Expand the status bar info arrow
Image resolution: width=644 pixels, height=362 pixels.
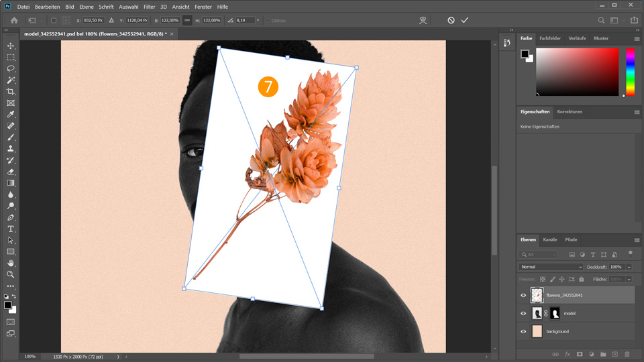pyautogui.click(x=118, y=357)
